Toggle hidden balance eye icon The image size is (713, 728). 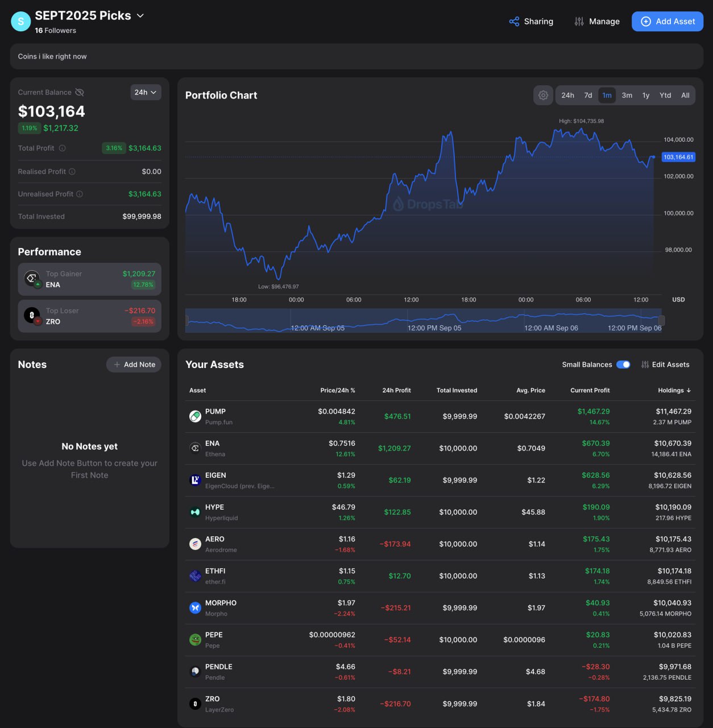[x=80, y=92]
